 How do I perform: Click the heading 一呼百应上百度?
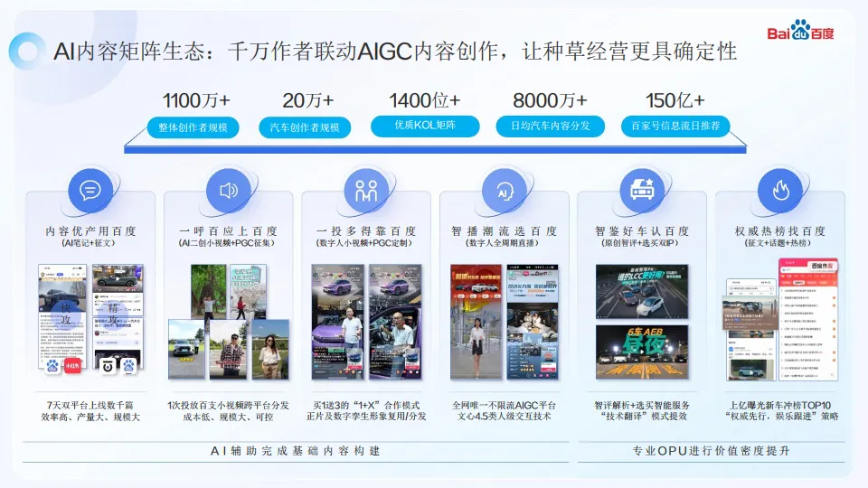point(228,230)
